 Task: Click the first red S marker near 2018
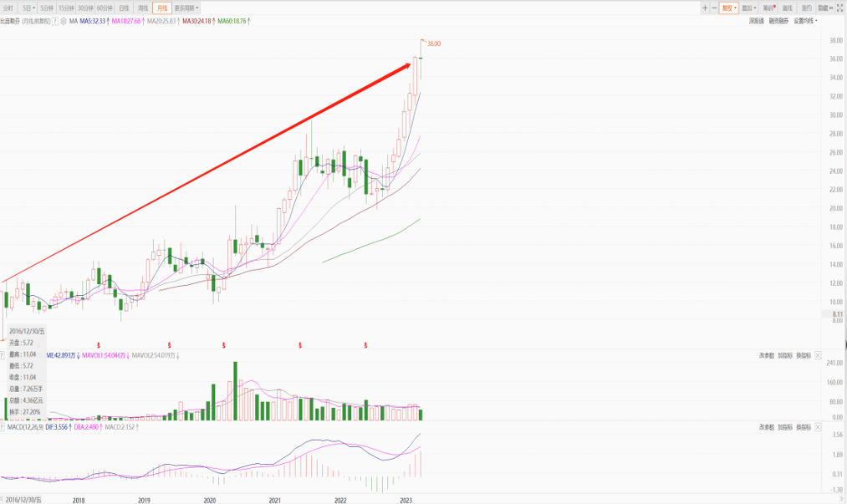pos(99,344)
